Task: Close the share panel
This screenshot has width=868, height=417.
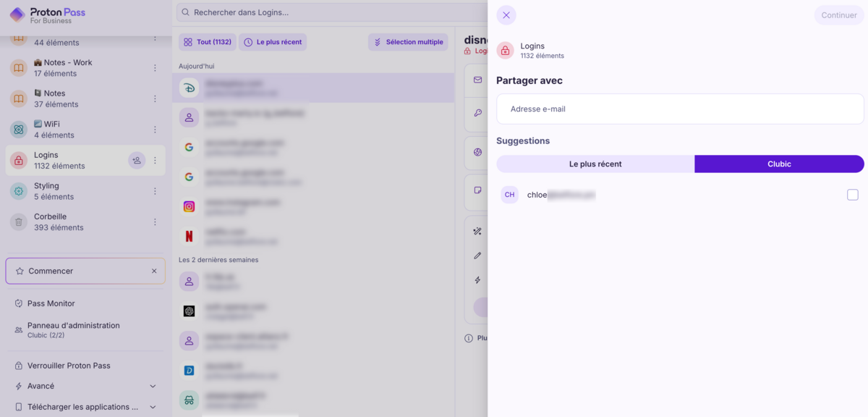Action: point(506,15)
